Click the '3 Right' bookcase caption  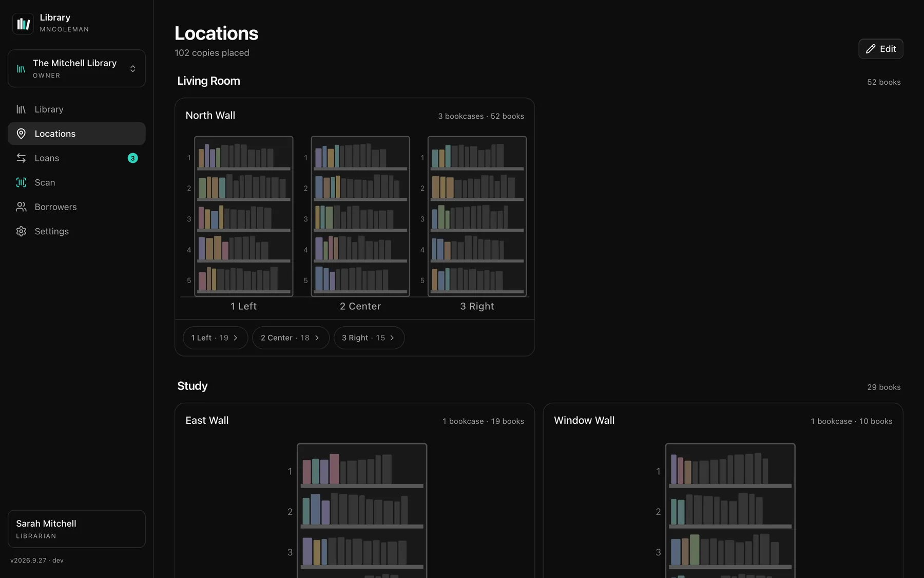tap(477, 306)
